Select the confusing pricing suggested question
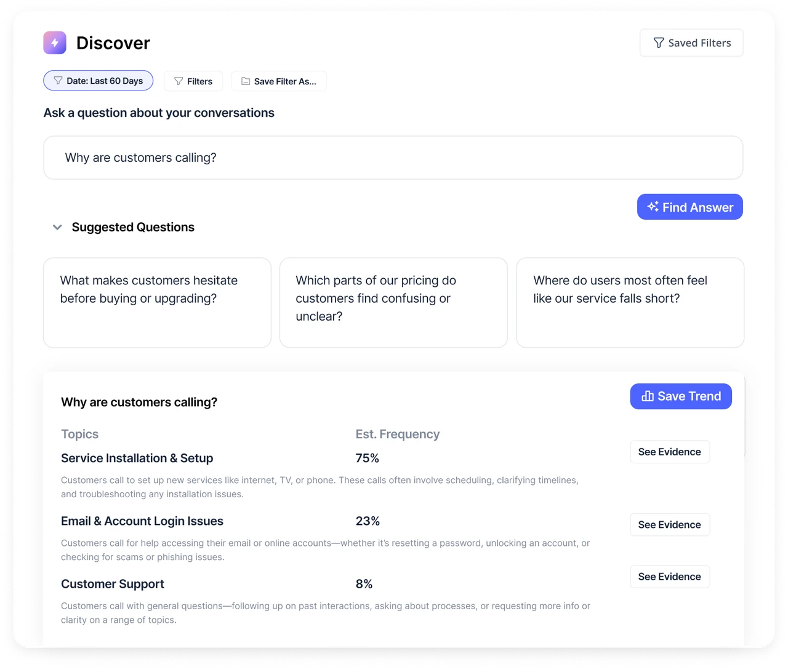The image size is (788, 672). pos(393,303)
